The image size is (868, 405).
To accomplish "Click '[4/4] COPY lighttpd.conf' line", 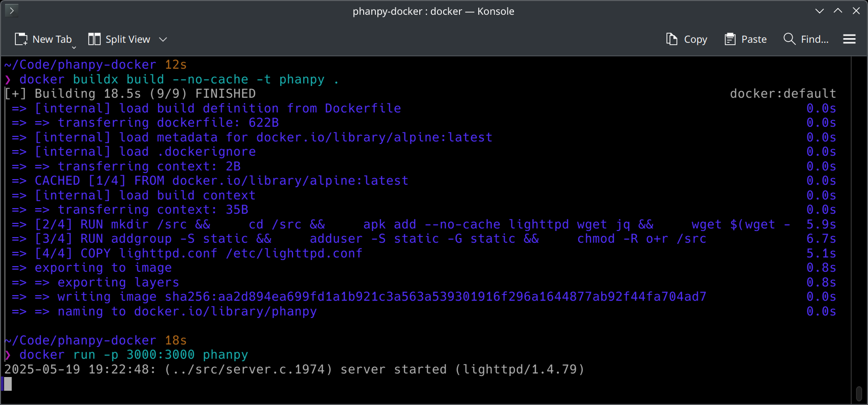I will 187,253.
